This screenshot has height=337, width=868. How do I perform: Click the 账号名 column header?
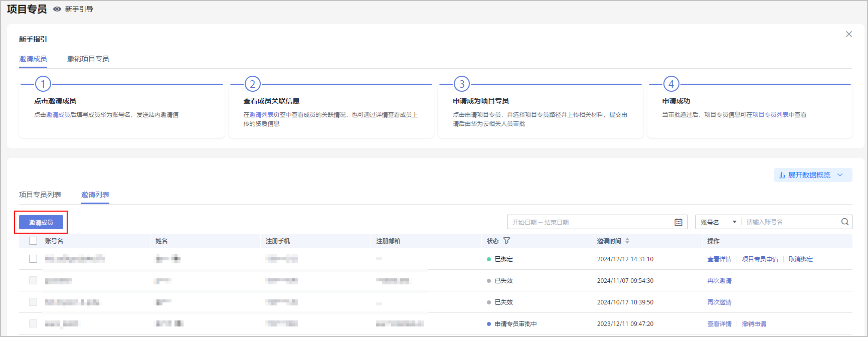[x=54, y=241]
